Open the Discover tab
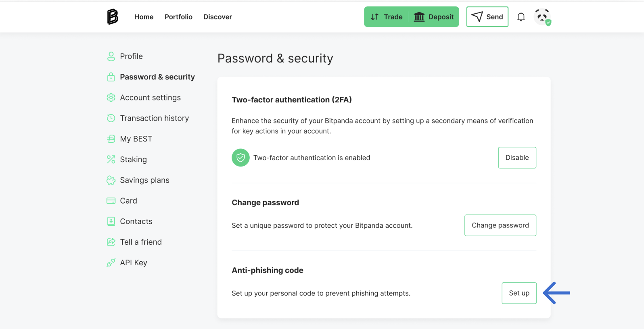 click(x=217, y=17)
